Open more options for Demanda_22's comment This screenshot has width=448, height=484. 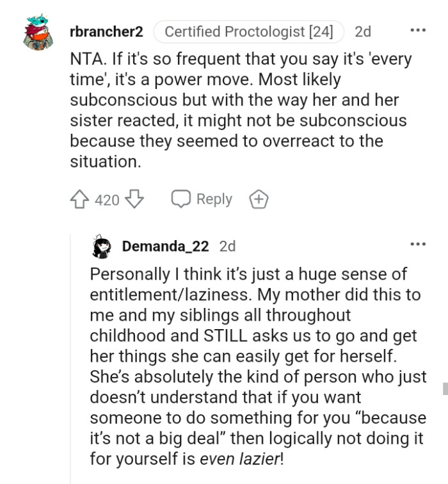(x=418, y=244)
